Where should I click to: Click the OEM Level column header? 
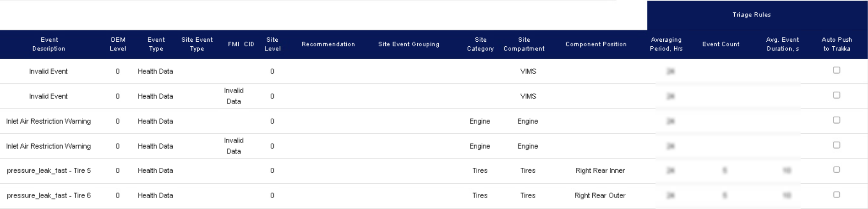click(118, 44)
